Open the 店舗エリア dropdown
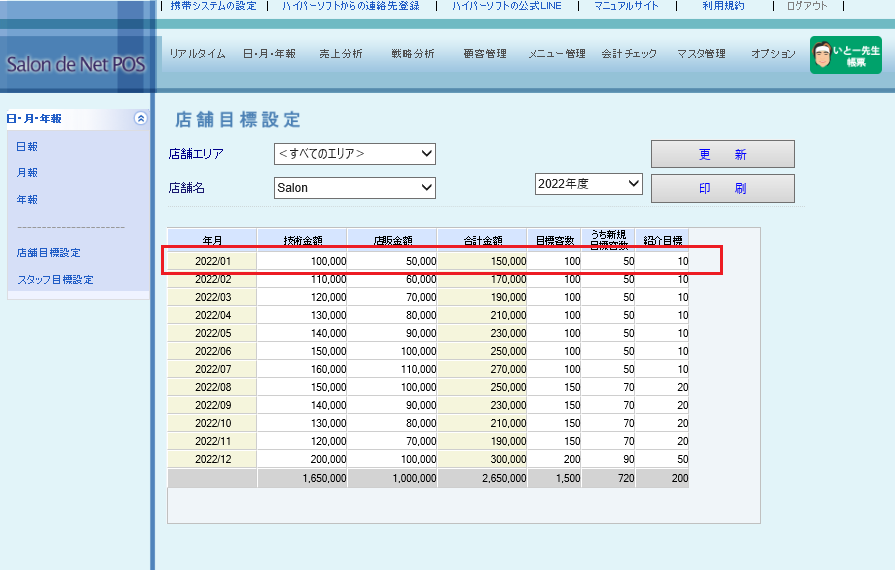Viewport: 895px width, 570px height. 355,154
